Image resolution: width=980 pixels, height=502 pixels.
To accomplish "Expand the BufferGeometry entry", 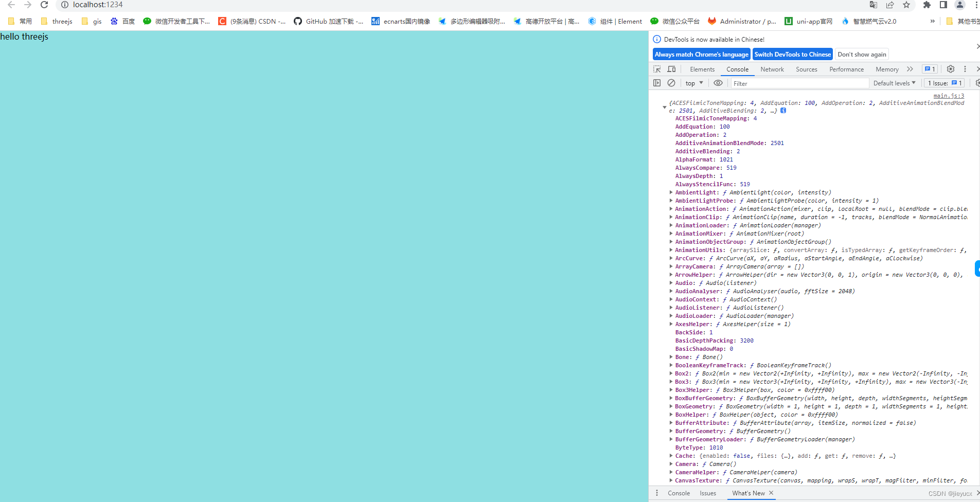I will pos(671,431).
